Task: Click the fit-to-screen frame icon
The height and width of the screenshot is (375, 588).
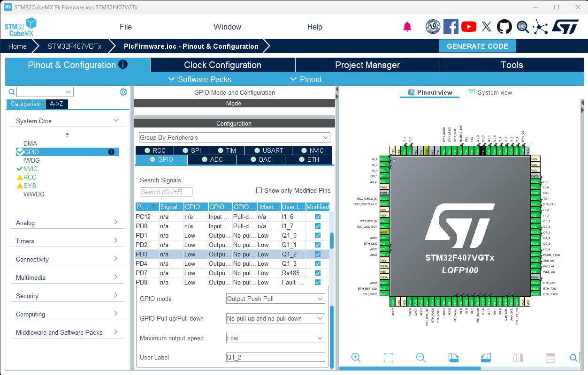Action: [389, 358]
